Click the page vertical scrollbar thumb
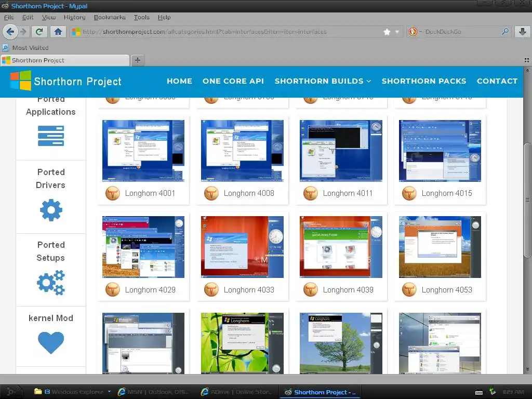Screen dimensions: 532x399 [527, 200]
